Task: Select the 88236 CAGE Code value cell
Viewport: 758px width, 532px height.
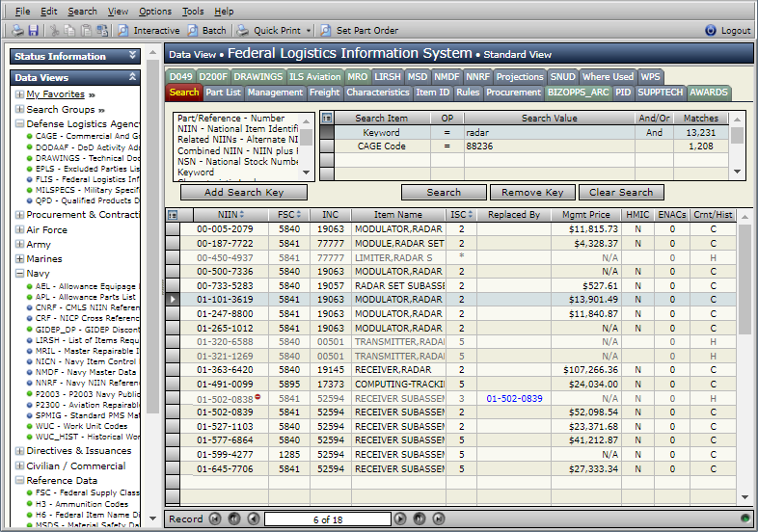Action: (x=549, y=146)
